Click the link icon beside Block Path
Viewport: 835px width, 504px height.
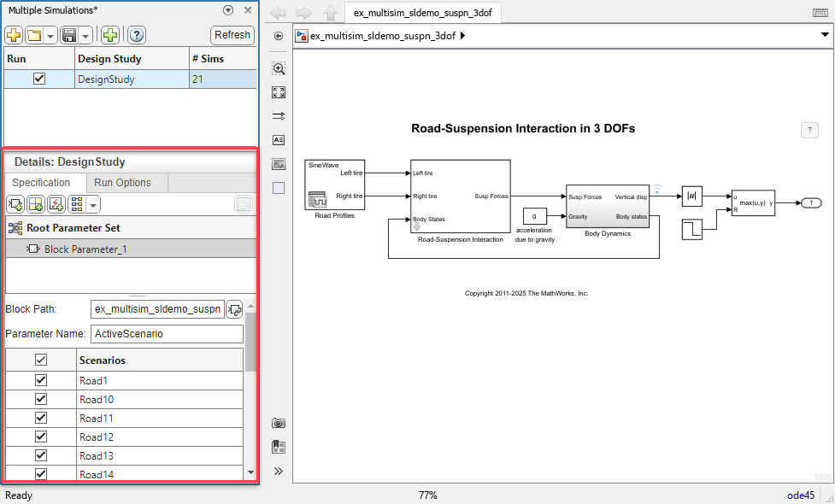tap(233, 309)
